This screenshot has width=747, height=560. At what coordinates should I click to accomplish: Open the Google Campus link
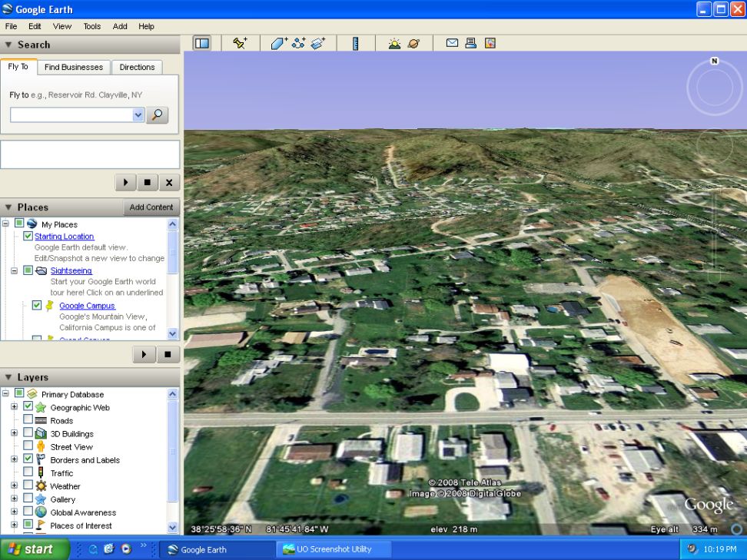(87, 306)
